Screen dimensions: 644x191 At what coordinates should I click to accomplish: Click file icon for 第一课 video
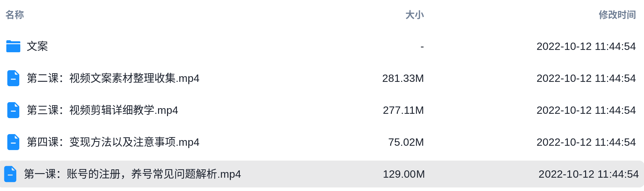pos(10,174)
